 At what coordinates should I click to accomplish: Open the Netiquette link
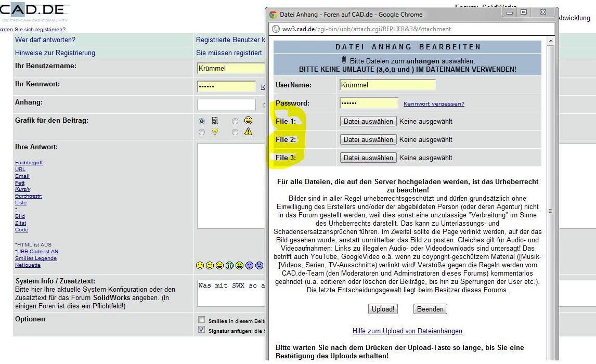pos(28,265)
